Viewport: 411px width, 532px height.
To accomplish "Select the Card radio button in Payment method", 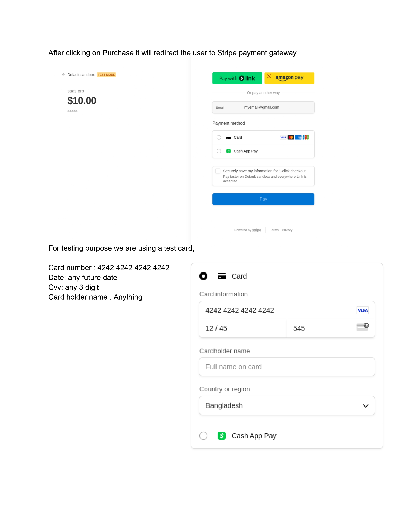I will pyautogui.click(x=219, y=137).
